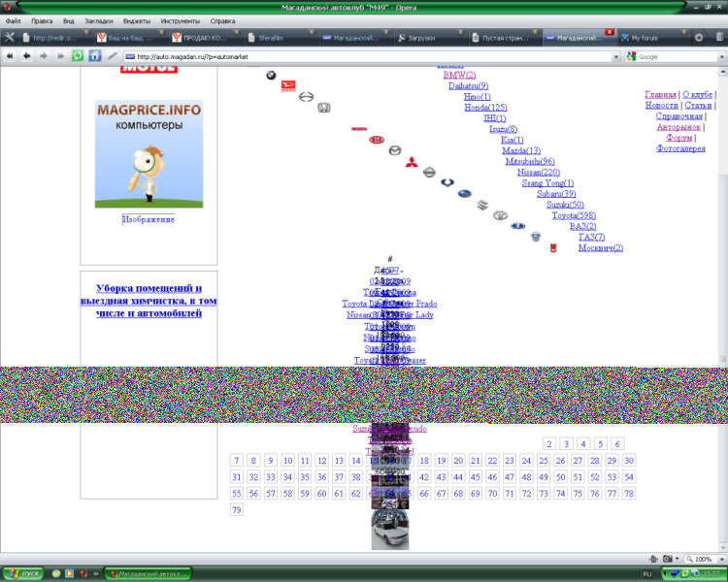Click the Toyota logo icon
The image size is (728, 582).
point(500,215)
